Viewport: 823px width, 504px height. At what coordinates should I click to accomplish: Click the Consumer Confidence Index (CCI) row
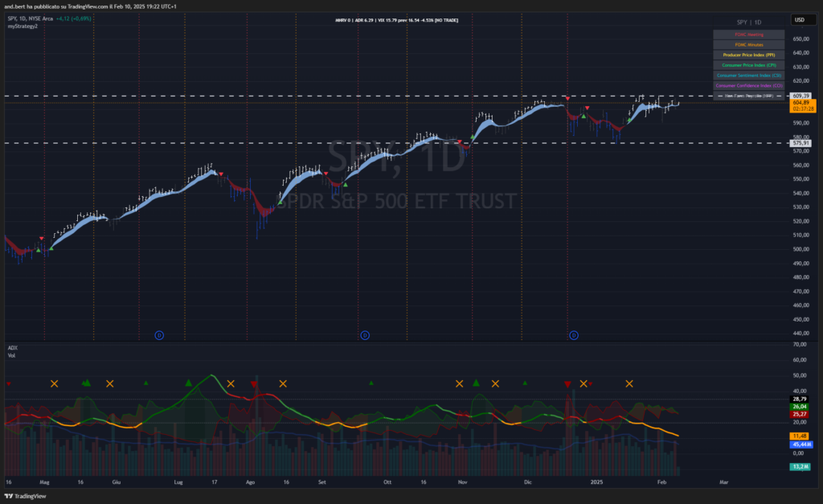748,85
